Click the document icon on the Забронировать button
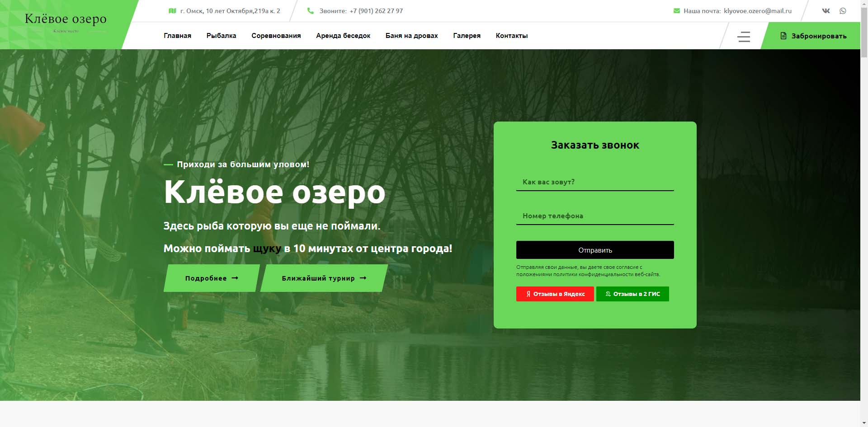 [x=783, y=35]
